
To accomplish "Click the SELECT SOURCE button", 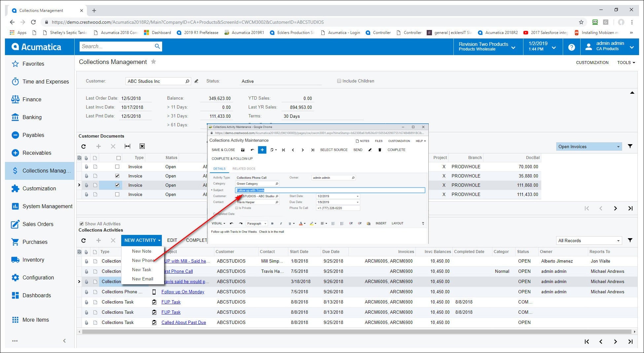I will pyautogui.click(x=334, y=150).
